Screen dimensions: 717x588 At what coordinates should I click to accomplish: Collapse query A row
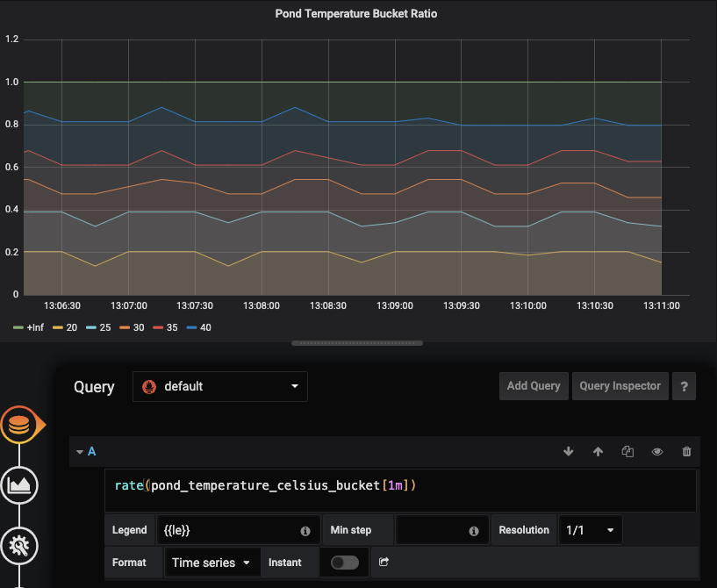(x=80, y=452)
